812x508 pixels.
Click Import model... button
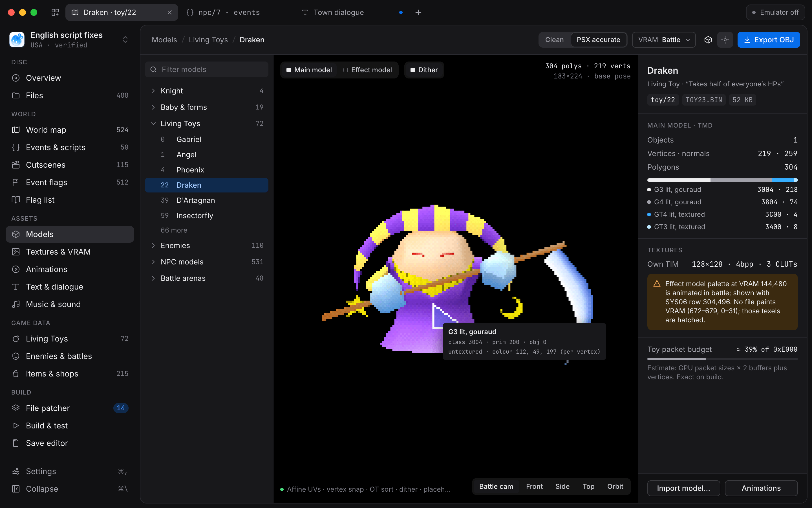tap(683, 488)
